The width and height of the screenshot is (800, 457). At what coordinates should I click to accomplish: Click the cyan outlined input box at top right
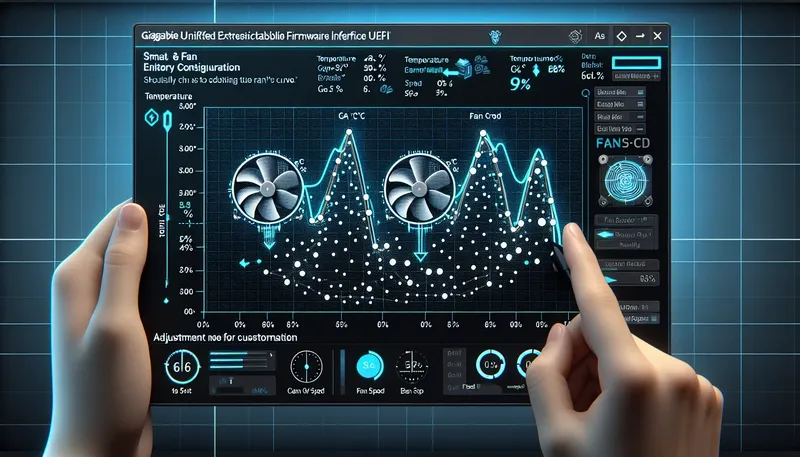636,63
